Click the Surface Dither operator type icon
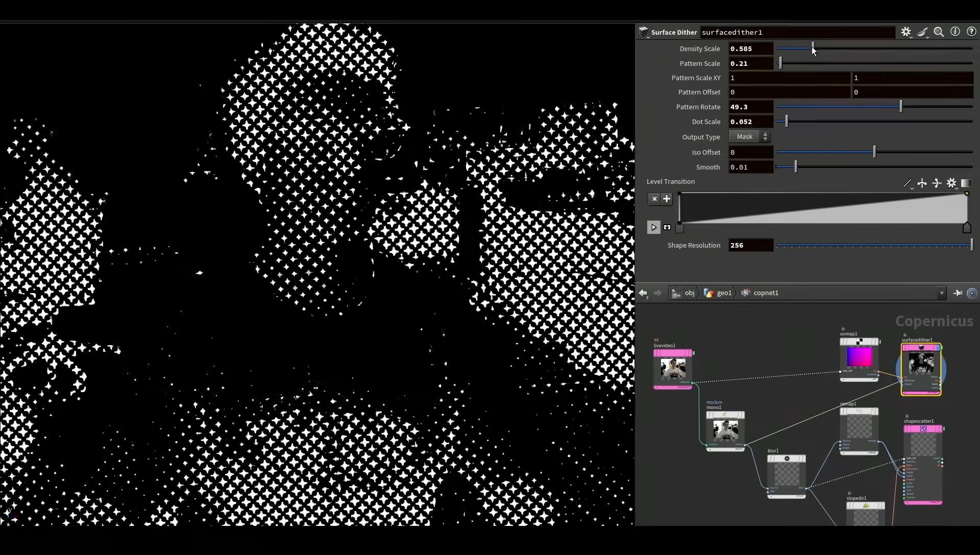Screen dimensions: 980x555 [x=644, y=32]
